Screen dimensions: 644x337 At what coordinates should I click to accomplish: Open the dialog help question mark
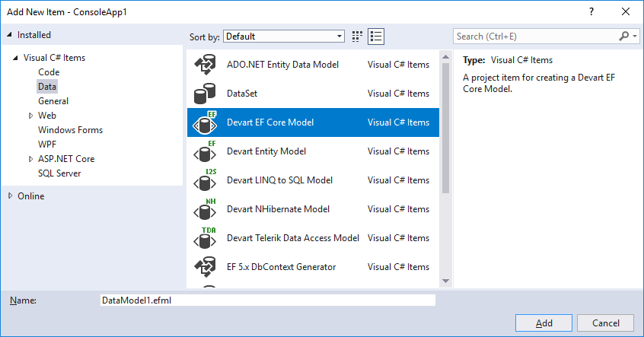591,11
